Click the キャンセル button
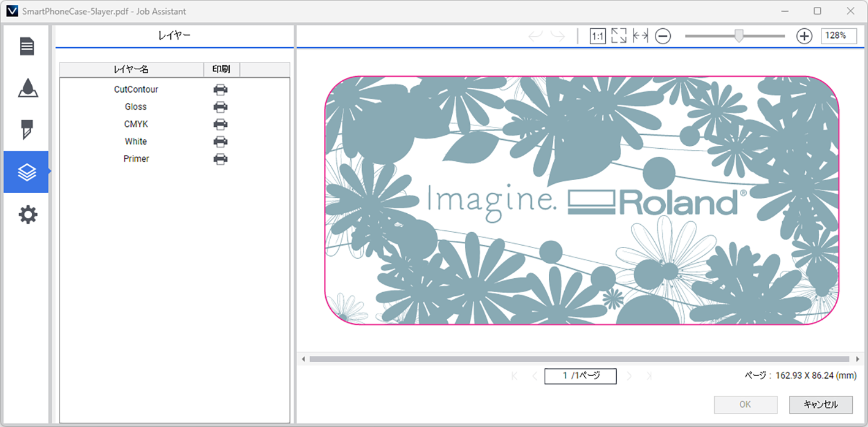868x427 pixels. click(x=821, y=405)
